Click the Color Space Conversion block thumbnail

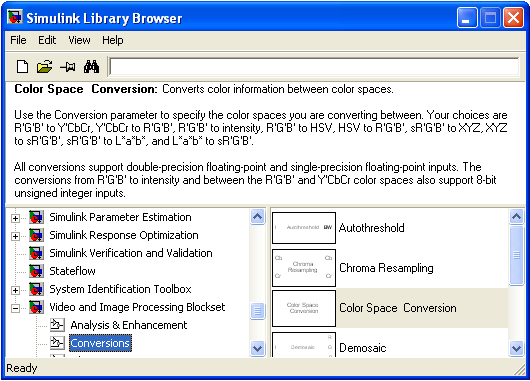coord(304,308)
